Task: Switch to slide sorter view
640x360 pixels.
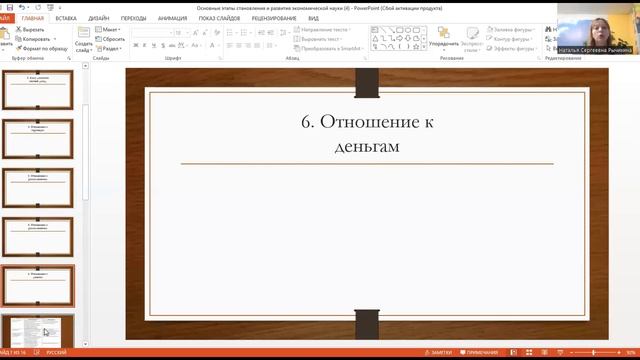Action: (x=529, y=352)
